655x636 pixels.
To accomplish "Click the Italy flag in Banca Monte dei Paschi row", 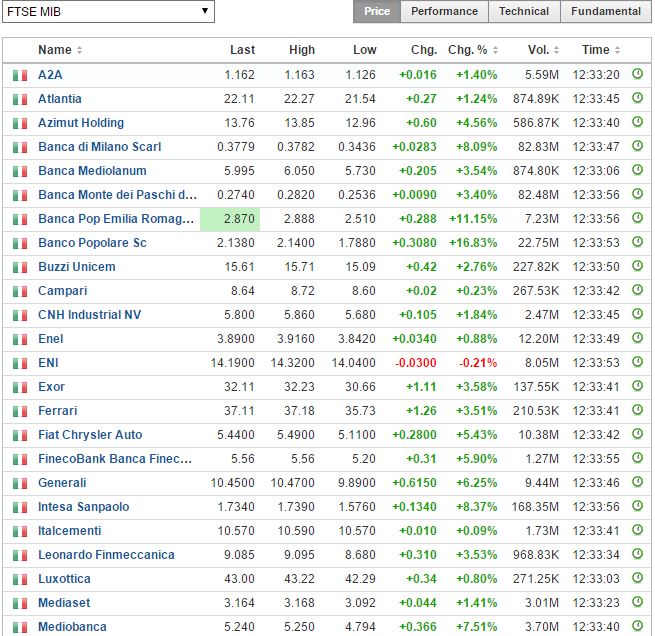I will 20,196.
